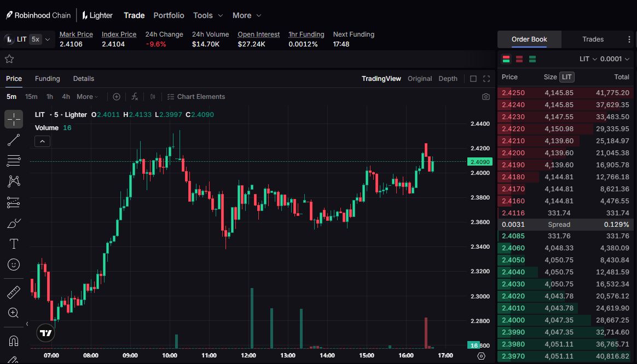Image resolution: width=637 pixels, height=364 pixels.
Task: Select the Text annotation tool
Action: coord(13,244)
